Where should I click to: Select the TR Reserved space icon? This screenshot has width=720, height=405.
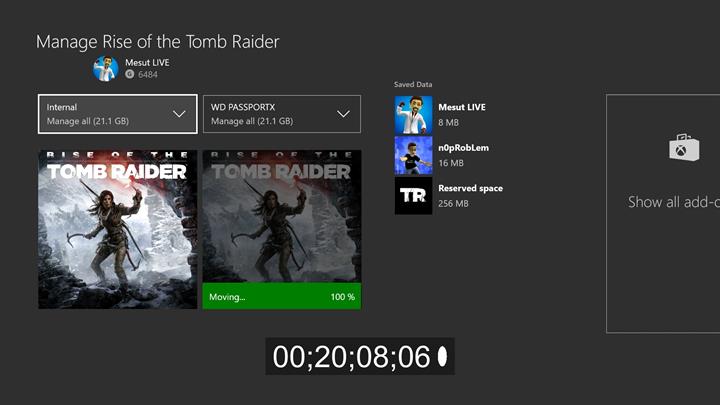click(x=413, y=196)
